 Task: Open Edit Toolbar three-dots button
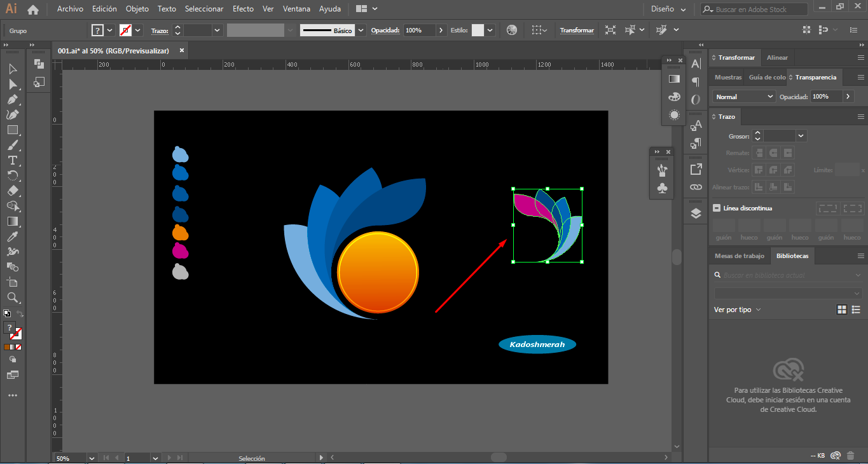13,395
